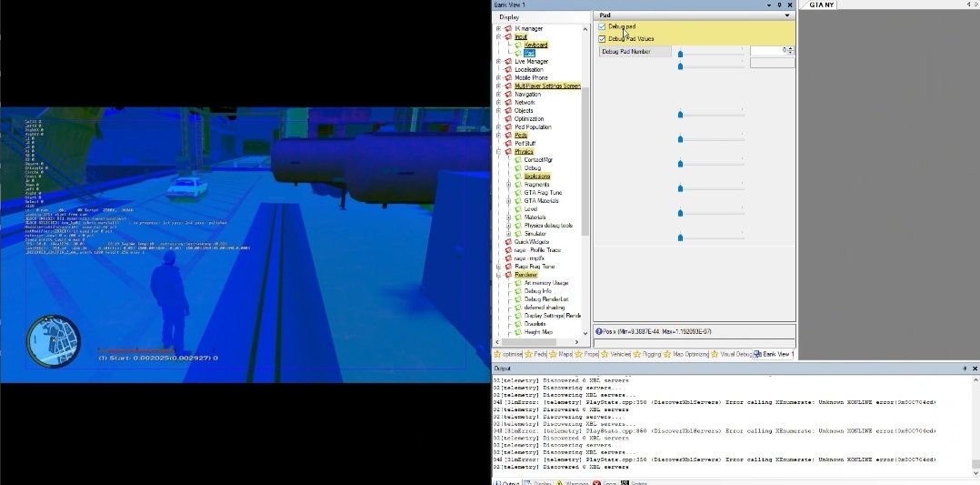980x485 pixels.
Task: Click the Debug Pad Number value field
Action: [769, 50]
